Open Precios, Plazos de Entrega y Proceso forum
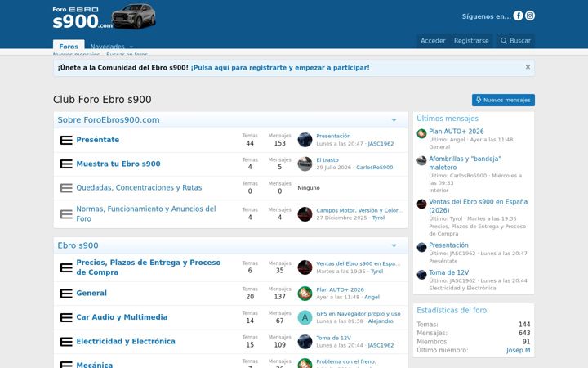This screenshot has width=588, height=368. (148, 267)
